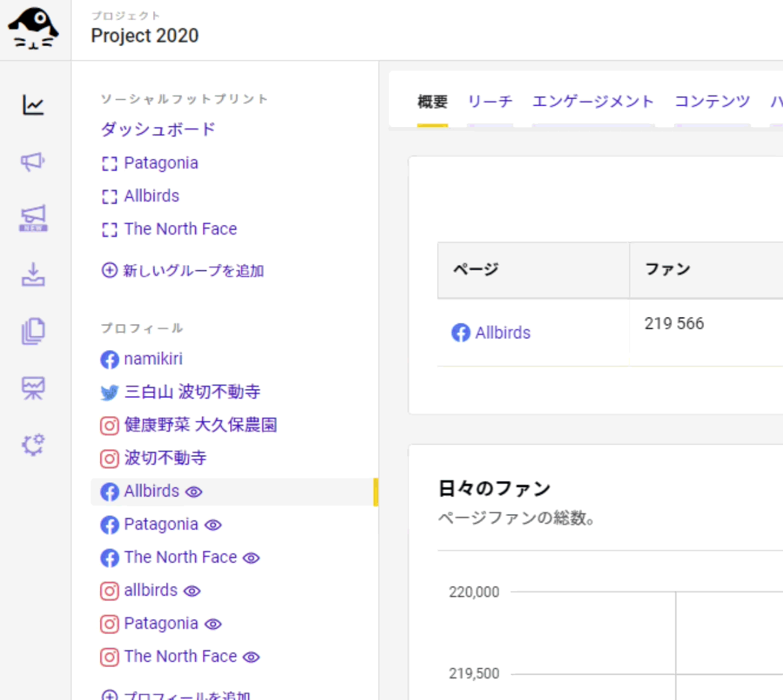Toggle eye icon on Instagram Patagonia profile
Image resolution: width=783 pixels, height=700 pixels.
coord(213,625)
